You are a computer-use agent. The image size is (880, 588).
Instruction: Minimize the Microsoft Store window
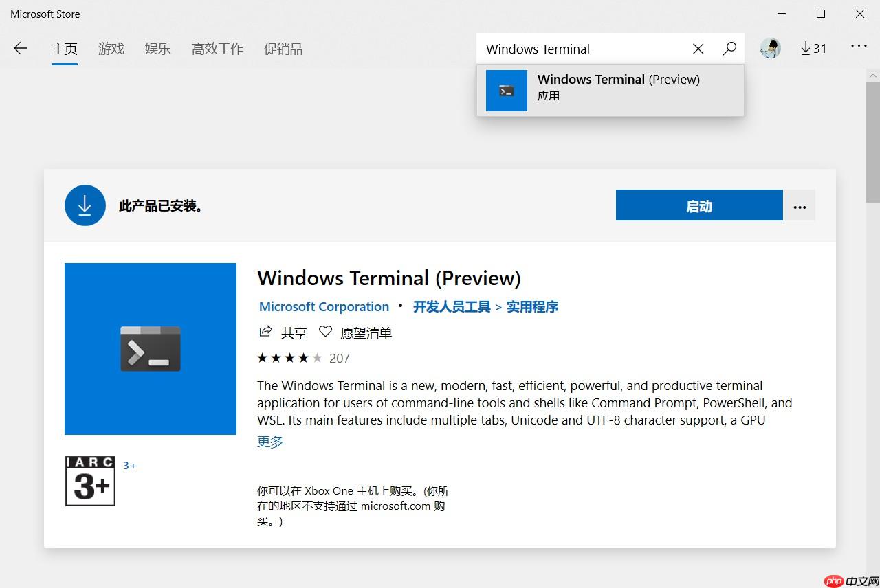(782, 14)
